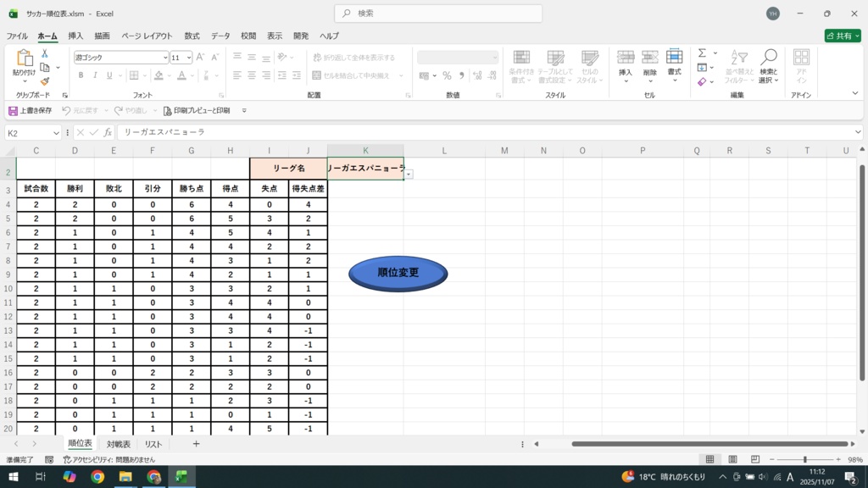Click the Format Painter brush icon

tap(45, 81)
